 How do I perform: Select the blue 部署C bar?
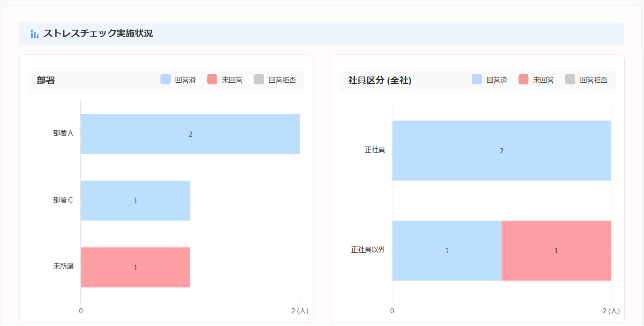tap(135, 200)
